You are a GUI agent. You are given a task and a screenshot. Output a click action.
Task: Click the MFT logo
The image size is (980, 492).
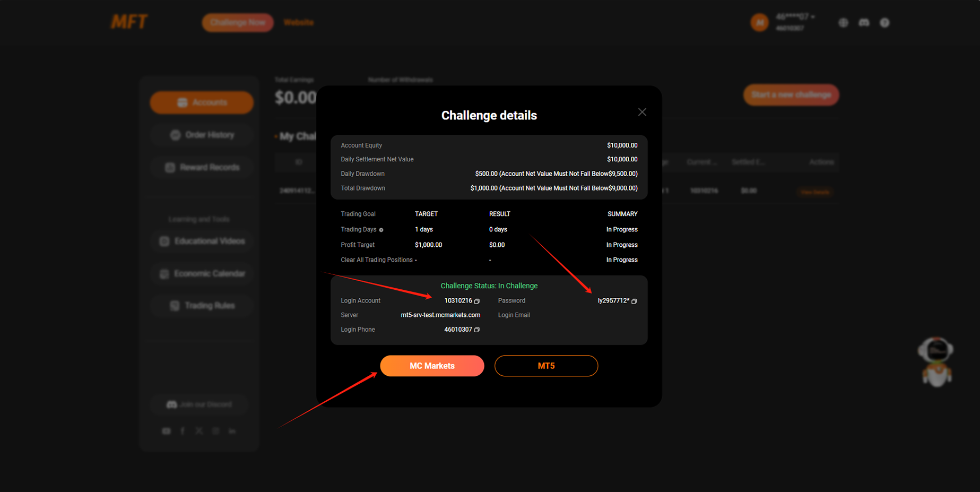click(129, 22)
